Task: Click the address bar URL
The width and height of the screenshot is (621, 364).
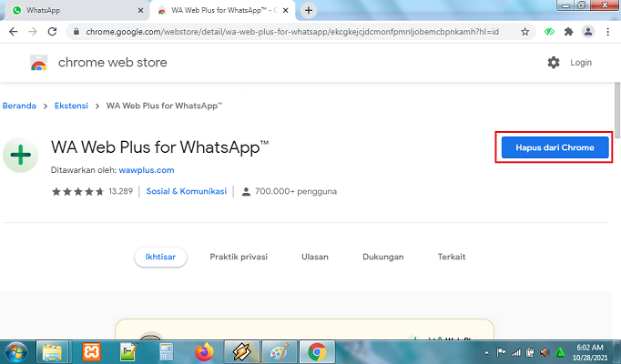Action: pos(292,32)
